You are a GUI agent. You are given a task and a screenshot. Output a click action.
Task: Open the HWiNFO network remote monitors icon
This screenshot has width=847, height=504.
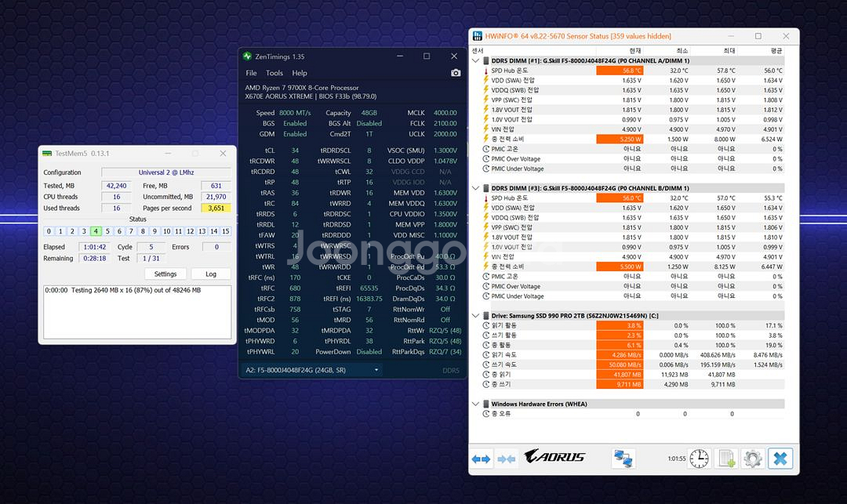tap(623, 458)
